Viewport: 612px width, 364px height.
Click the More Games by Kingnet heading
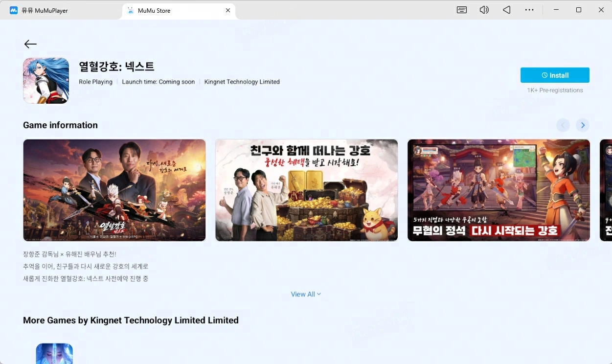(131, 320)
